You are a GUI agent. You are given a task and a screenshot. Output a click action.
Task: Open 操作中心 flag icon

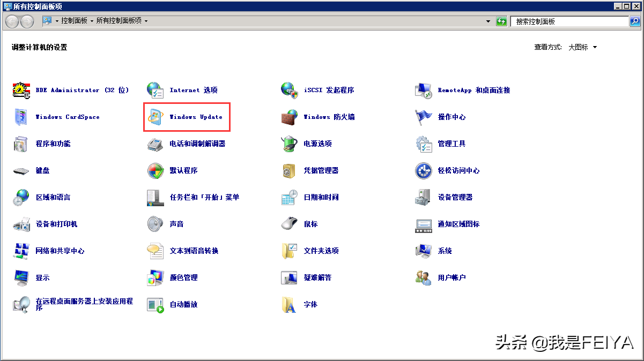(x=424, y=117)
